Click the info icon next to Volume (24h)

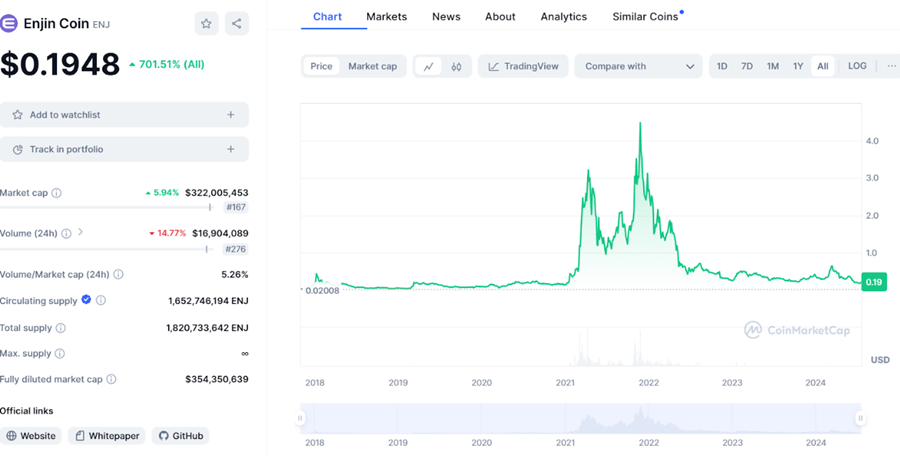pyautogui.click(x=67, y=233)
